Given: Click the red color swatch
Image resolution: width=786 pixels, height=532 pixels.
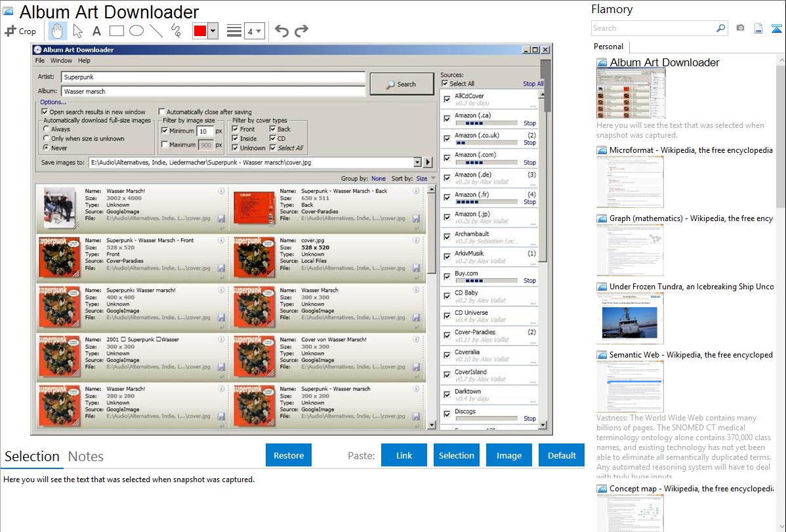Looking at the screenshot, I should 200,31.
